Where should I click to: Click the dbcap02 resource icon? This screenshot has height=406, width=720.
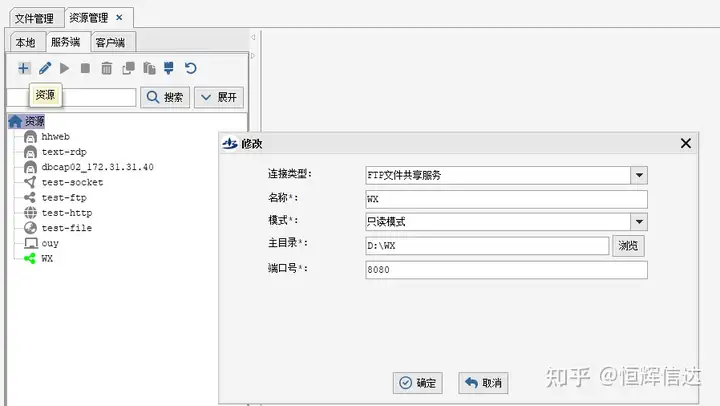pyautogui.click(x=30, y=167)
